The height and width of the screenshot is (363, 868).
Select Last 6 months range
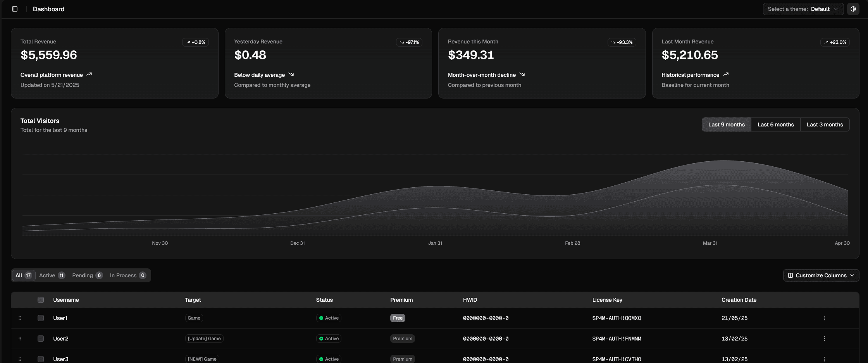(776, 124)
